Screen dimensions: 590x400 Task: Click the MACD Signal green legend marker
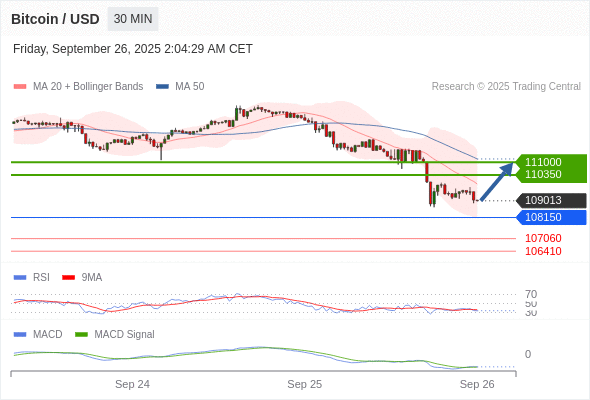[x=81, y=335]
